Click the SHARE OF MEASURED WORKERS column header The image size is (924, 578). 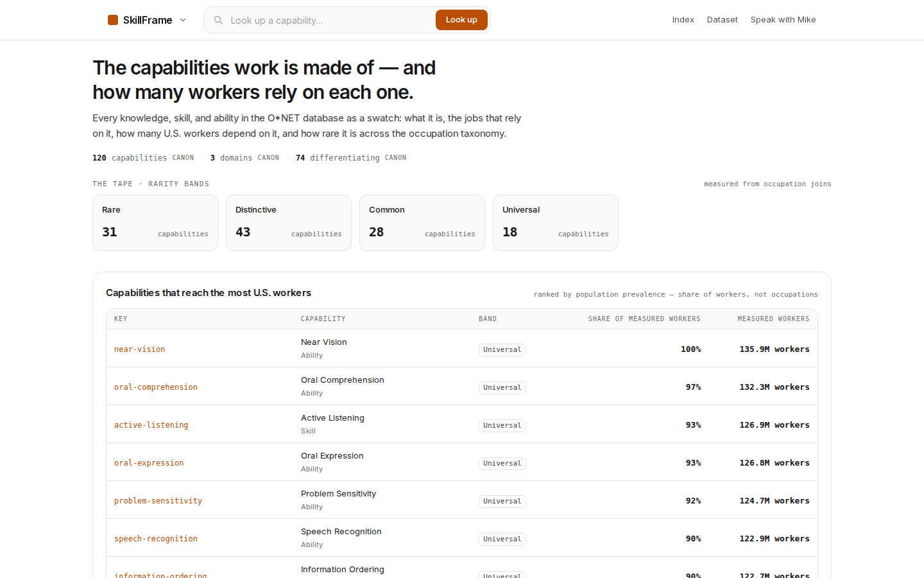[x=644, y=319]
